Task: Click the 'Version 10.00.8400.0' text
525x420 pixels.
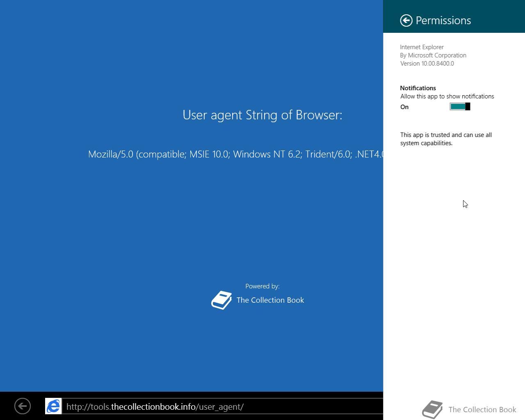Action: tap(427, 63)
